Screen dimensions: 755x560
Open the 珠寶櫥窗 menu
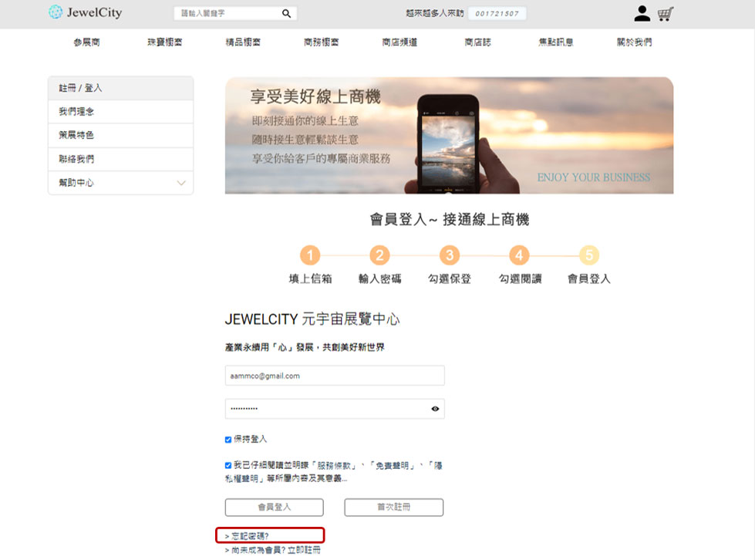click(165, 42)
